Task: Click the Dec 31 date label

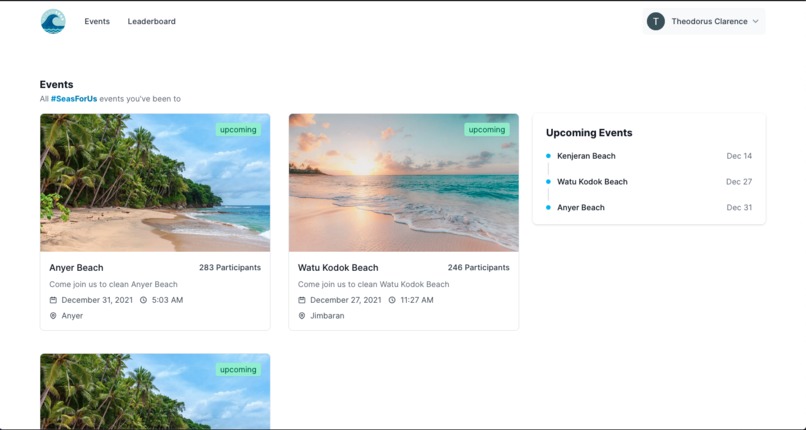Action: (739, 208)
